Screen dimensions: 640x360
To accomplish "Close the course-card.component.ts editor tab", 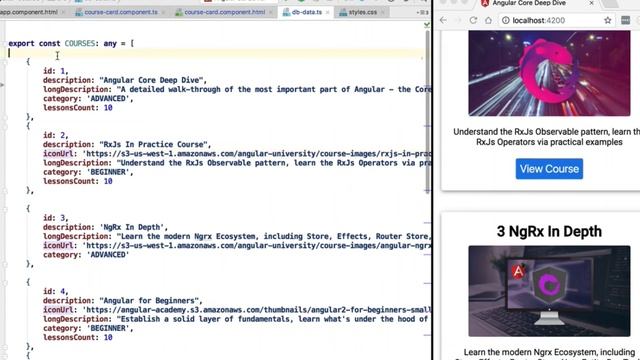I will point(163,12).
